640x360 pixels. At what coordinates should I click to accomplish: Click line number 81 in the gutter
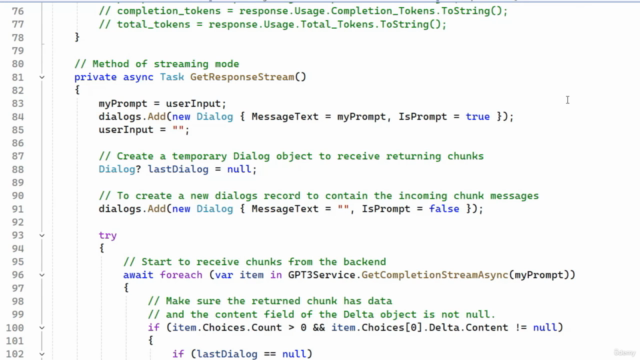pos(18,77)
